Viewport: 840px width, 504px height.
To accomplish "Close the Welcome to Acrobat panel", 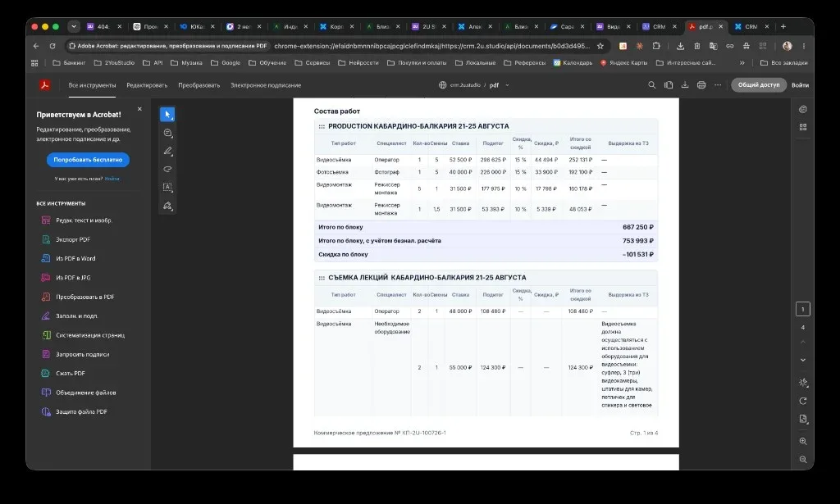I will coord(139,109).
